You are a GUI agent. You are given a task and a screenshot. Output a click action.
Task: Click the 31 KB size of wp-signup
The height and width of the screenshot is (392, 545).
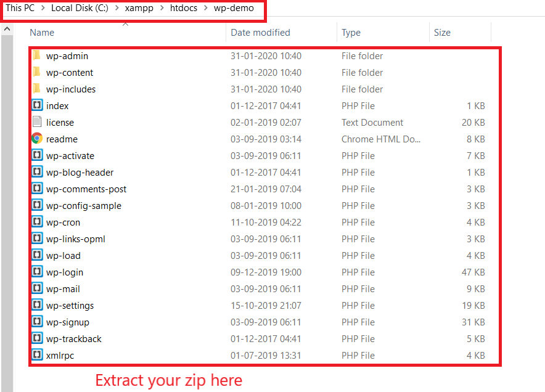click(473, 322)
